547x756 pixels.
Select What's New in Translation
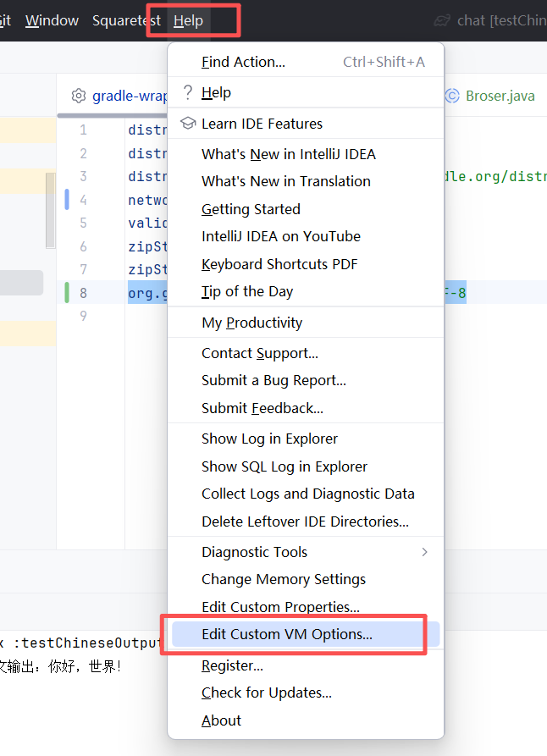(306, 181)
